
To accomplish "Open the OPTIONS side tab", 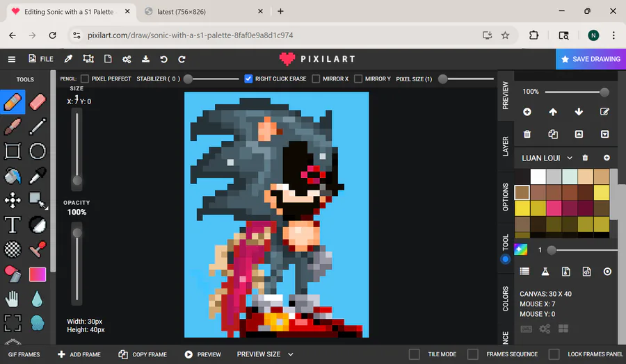I will (506, 197).
